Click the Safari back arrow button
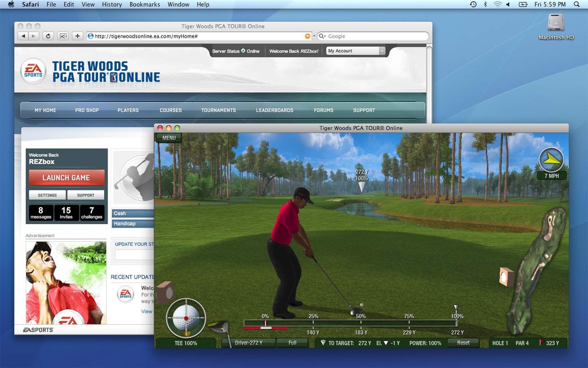The width and height of the screenshot is (588, 368). [x=22, y=36]
